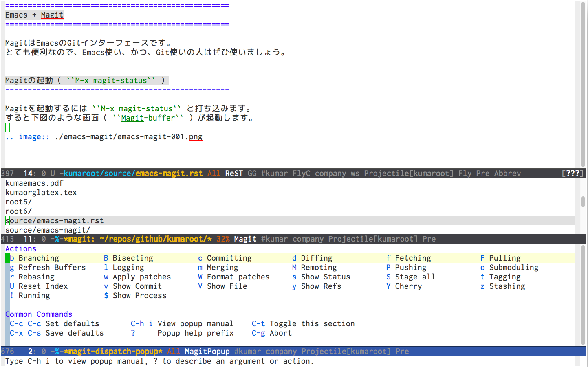The image size is (588, 367).
Task: Select the Branching action
Action: (34, 258)
